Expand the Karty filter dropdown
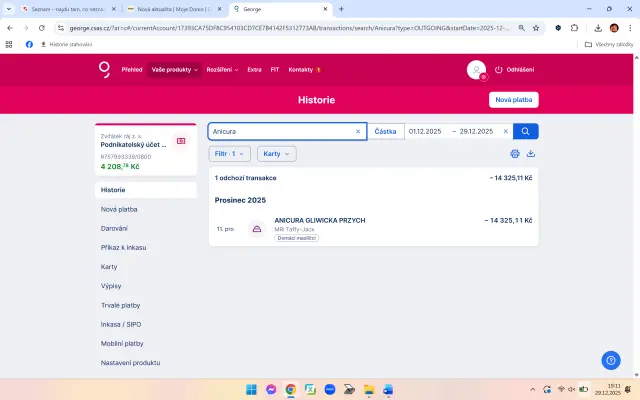 [x=276, y=154]
